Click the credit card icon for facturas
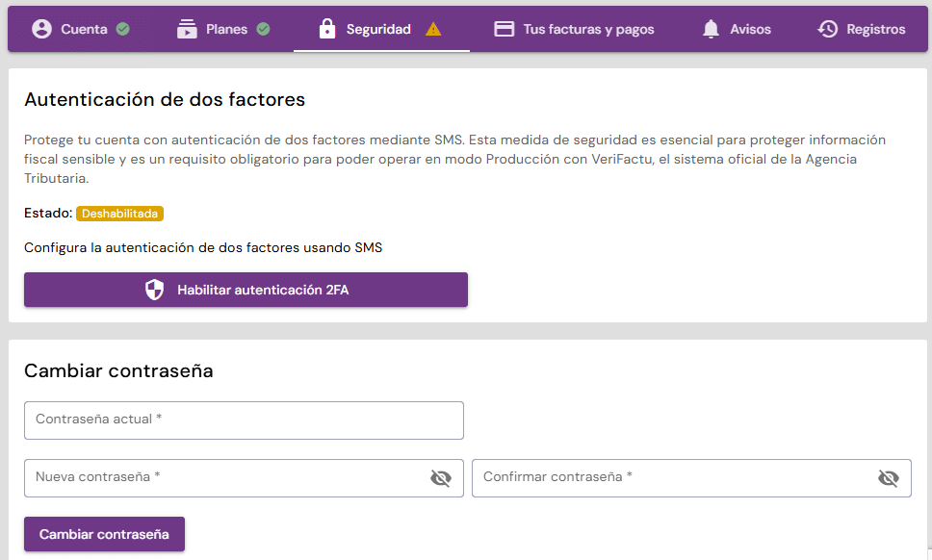932x560 pixels. click(x=504, y=29)
